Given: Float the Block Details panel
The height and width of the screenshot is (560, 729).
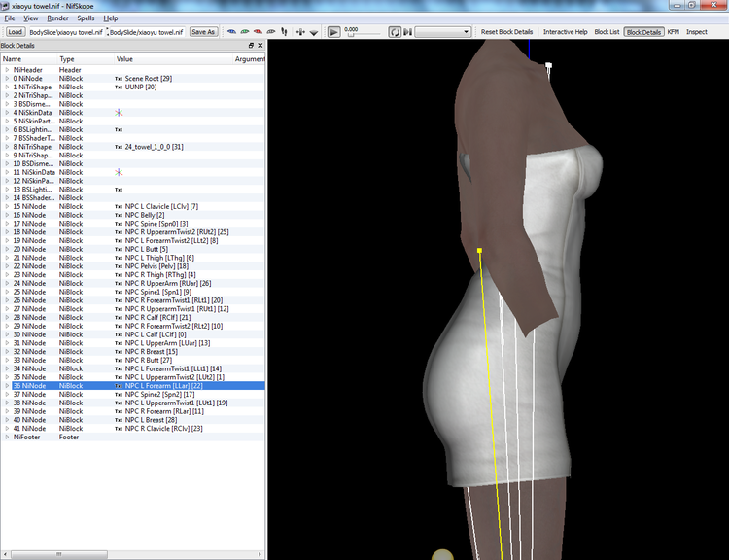Looking at the screenshot, I should (x=251, y=45).
